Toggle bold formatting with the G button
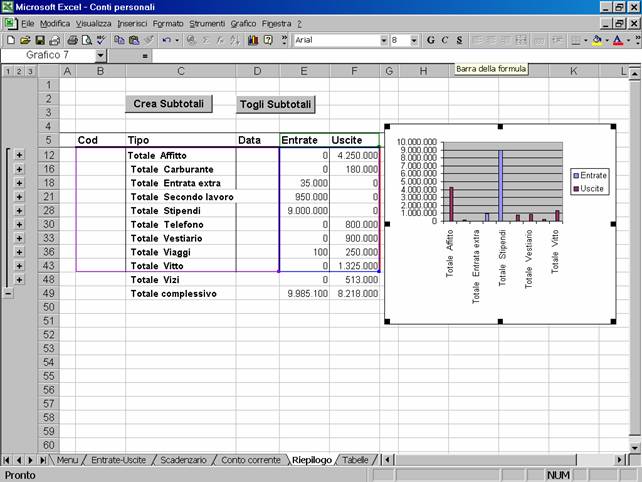 [x=430, y=40]
